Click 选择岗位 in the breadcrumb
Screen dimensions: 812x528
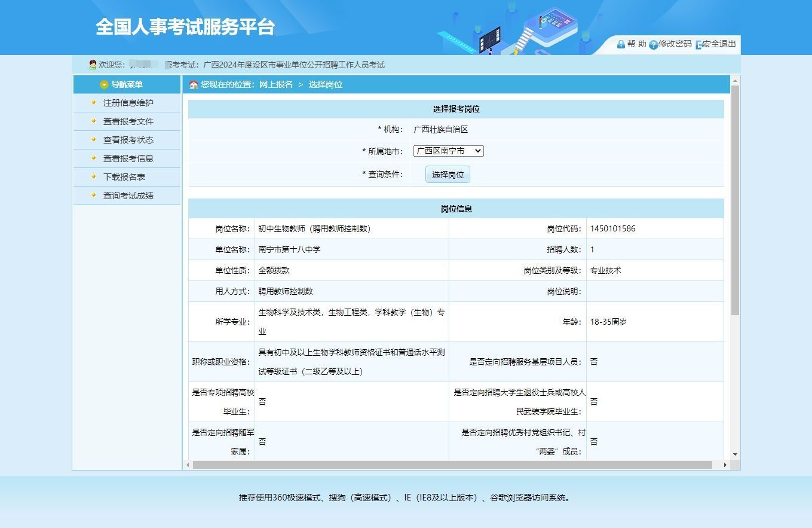click(326, 85)
